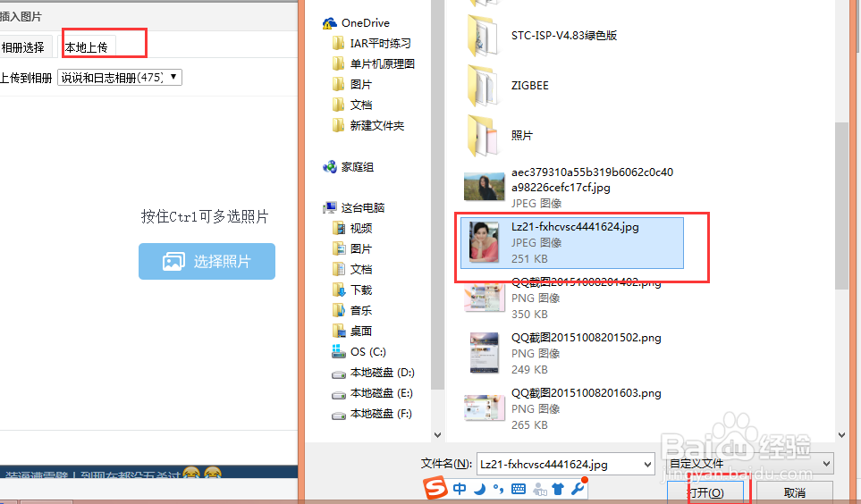Click the Sogou user account icon

pos(540,489)
